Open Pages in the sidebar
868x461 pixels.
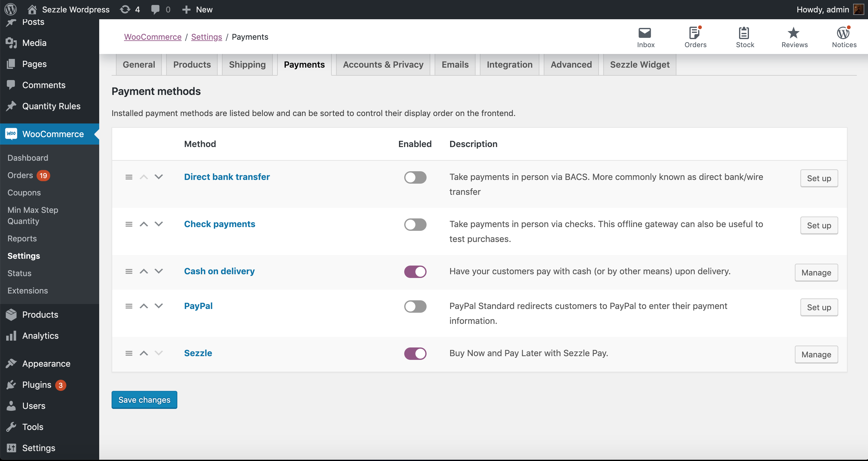[x=50, y=64]
